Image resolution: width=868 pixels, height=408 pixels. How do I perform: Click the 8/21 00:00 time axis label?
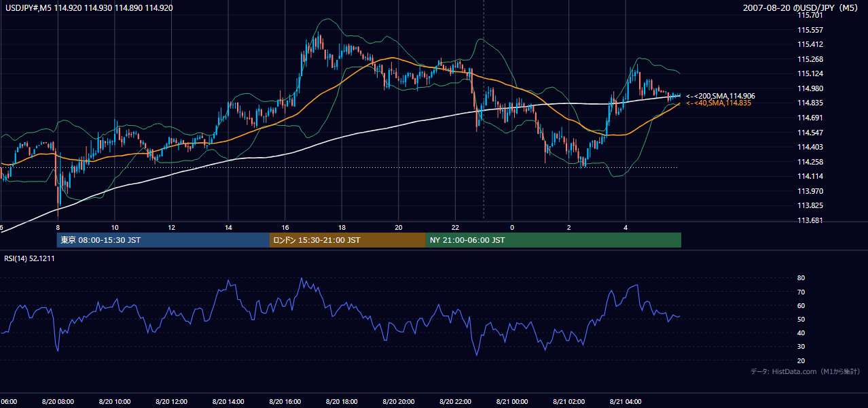pyautogui.click(x=511, y=402)
